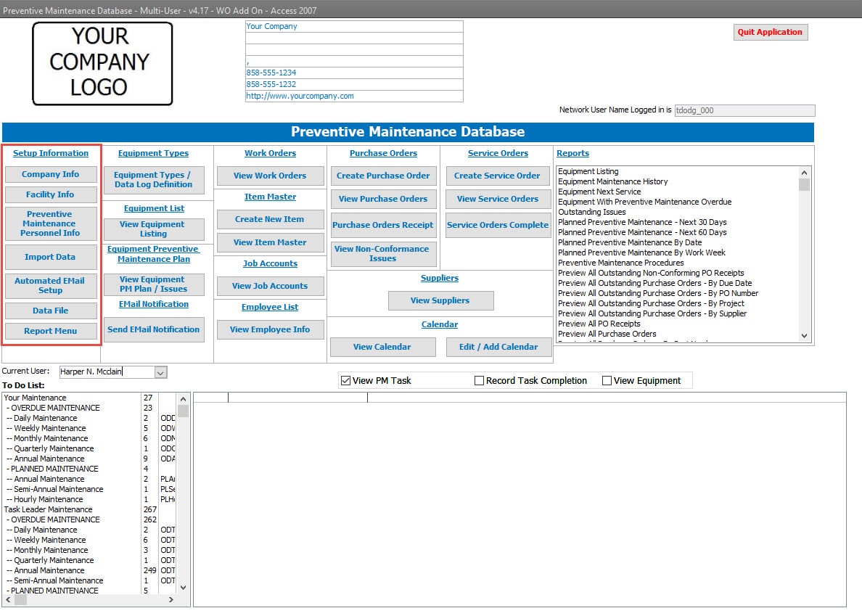The width and height of the screenshot is (862, 616).
Task: Click Edit / Add Calendar button
Action: tap(498, 348)
